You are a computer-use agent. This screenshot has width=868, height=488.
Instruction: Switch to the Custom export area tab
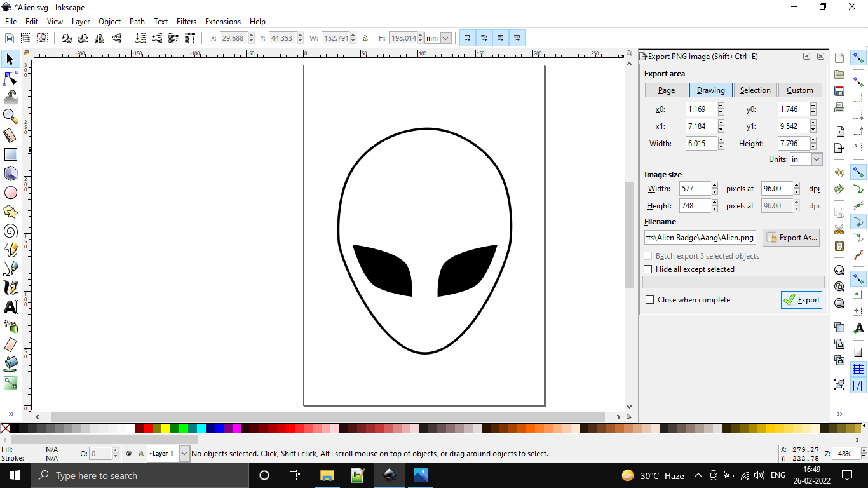[x=800, y=90]
